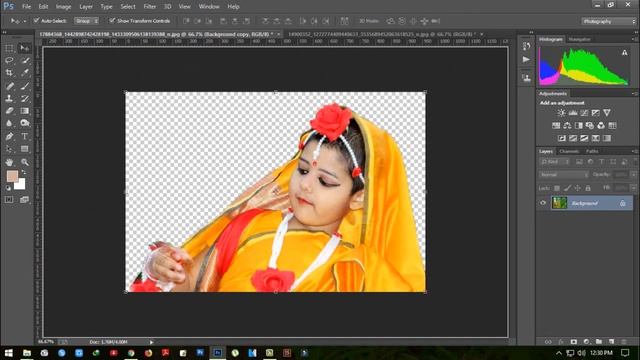This screenshot has width=640, height=360.
Task: Open the Group auto-select dropdown
Action: point(86,20)
